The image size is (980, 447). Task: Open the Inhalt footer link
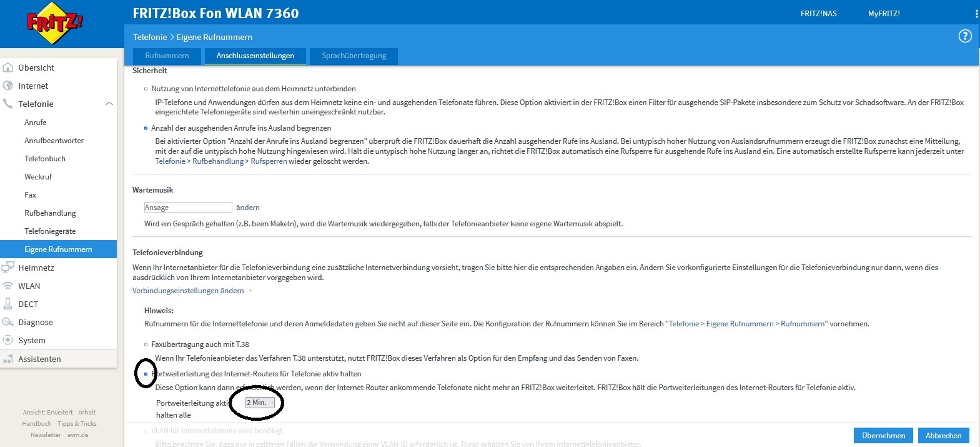(x=87, y=413)
